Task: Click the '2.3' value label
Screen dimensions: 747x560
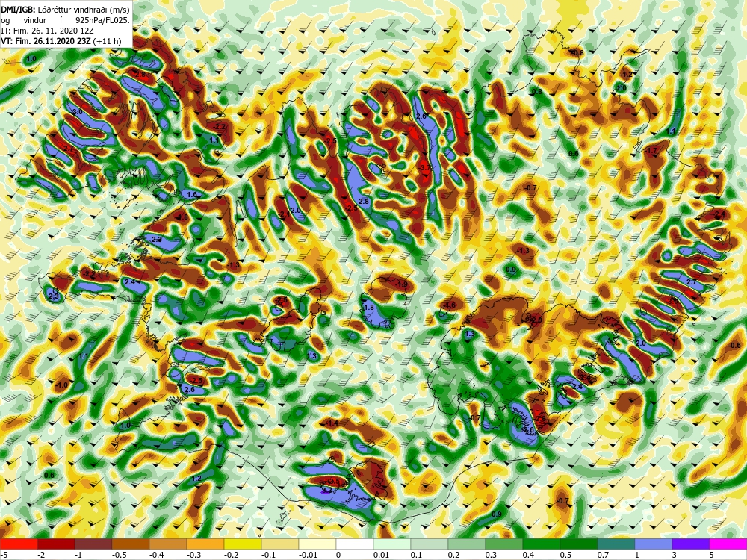Action: [x=54, y=296]
